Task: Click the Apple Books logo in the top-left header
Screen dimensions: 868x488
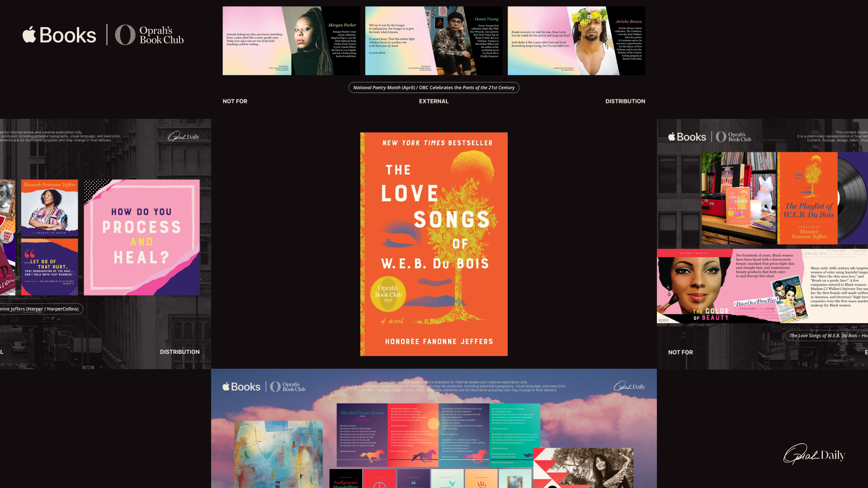Action: (x=59, y=35)
